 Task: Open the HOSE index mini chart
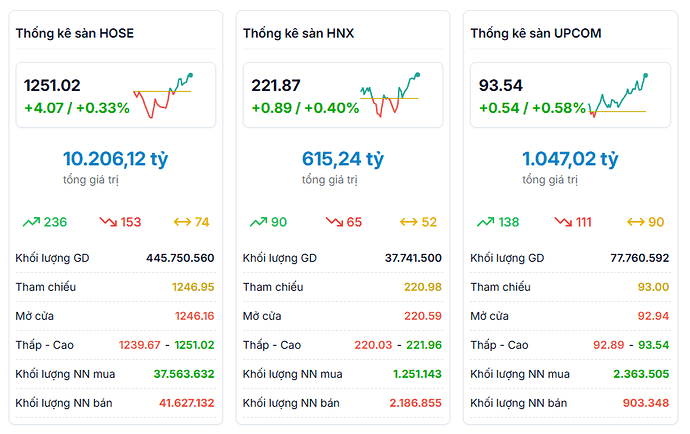tap(163, 94)
